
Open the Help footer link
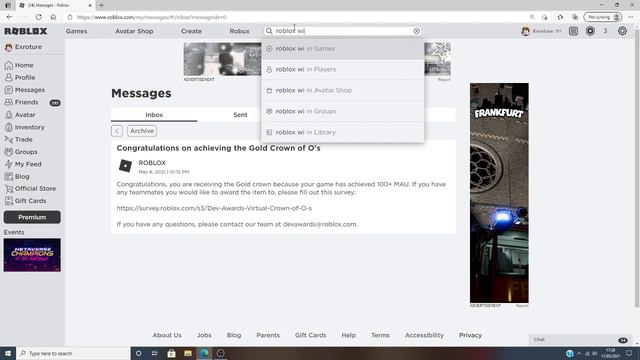pyautogui.click(x=348, y=335)
